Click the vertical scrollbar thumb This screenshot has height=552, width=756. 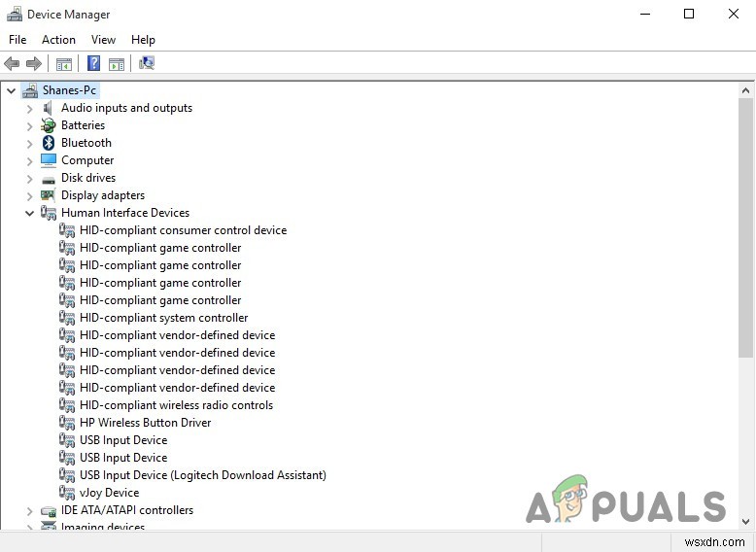click(x=745, y=227)
